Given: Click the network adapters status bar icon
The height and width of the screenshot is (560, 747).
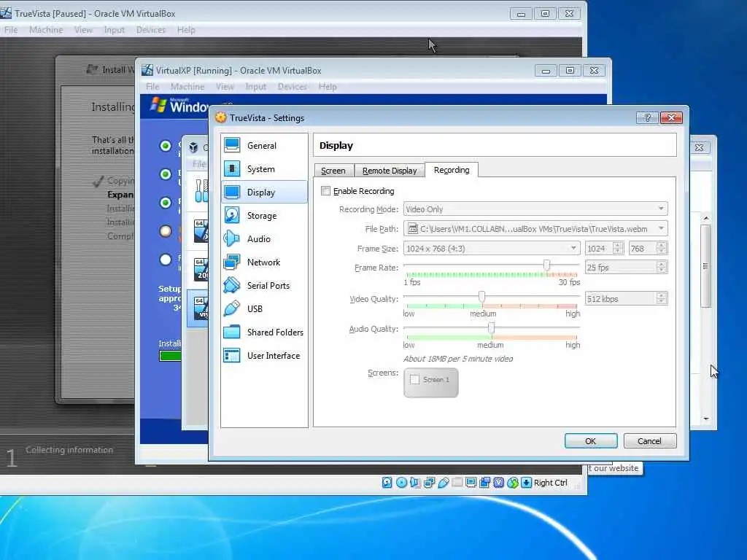Looking at the screenshot, I should click(x=429, y=483).
